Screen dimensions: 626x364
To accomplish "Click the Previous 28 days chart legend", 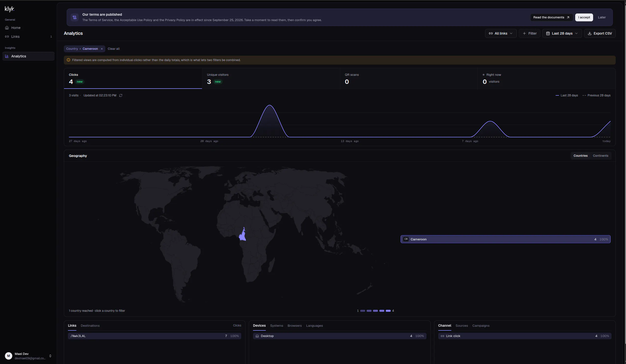I will 597,95.
